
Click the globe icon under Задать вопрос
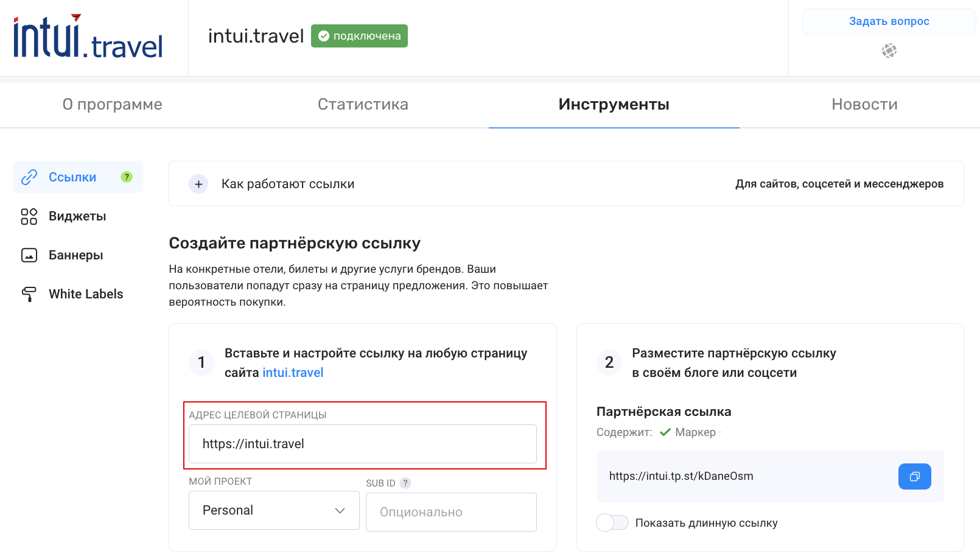click(x=889, y=51)
